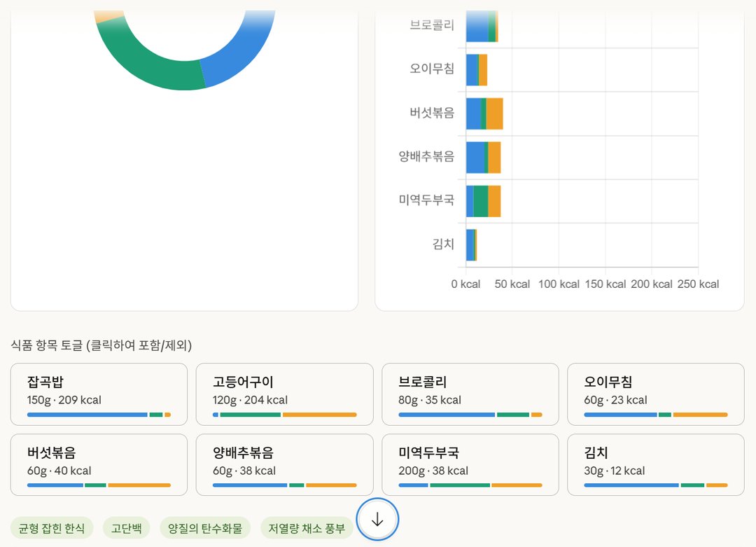Screen dimensions: 756x547
Task: Toggle the 브로콜리 food item card
Action: (470, 394)
